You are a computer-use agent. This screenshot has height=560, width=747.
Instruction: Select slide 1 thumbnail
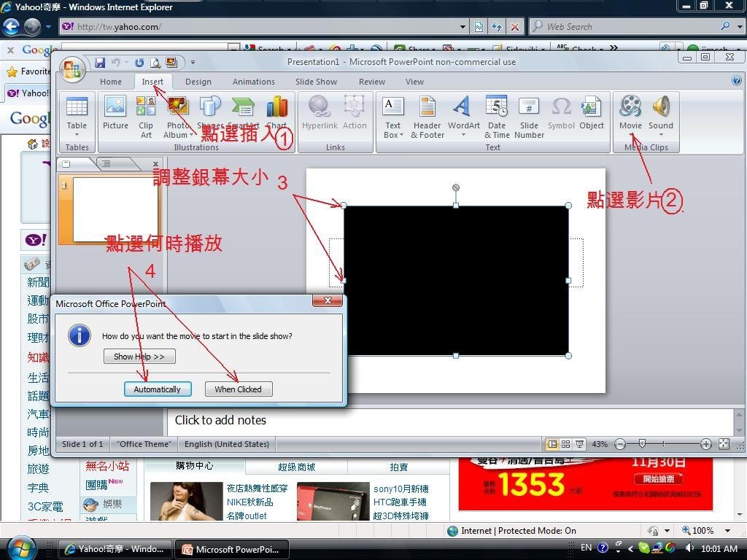point(115,210)
